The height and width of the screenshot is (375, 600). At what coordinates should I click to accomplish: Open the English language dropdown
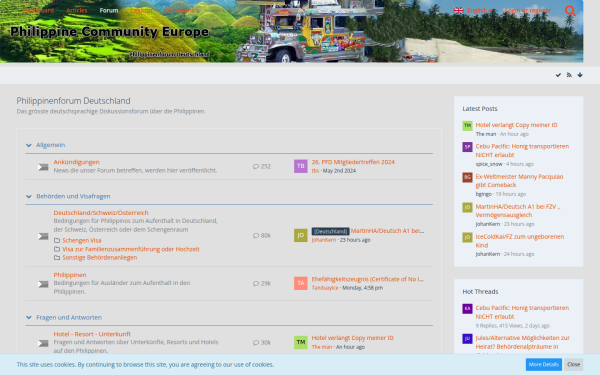pyautogui.click(x=480, y=11)
